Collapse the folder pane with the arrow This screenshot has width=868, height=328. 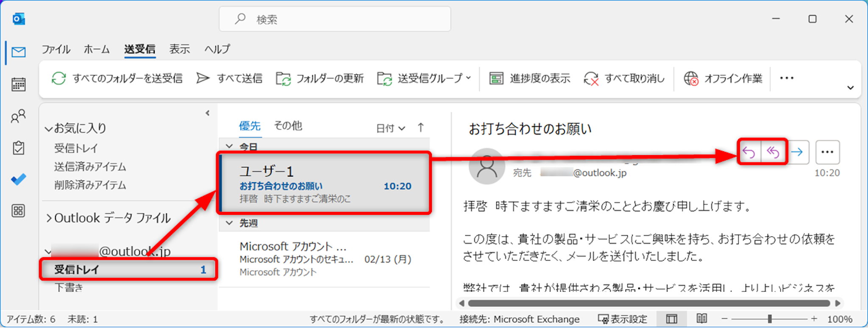(x=207, y=113)
